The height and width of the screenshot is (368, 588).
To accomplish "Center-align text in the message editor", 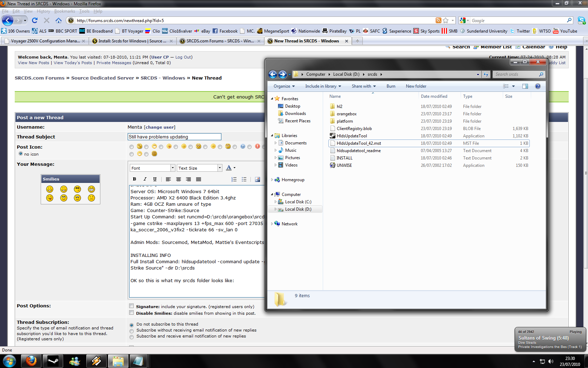I will pyautogui.click(x=179, y=179).
